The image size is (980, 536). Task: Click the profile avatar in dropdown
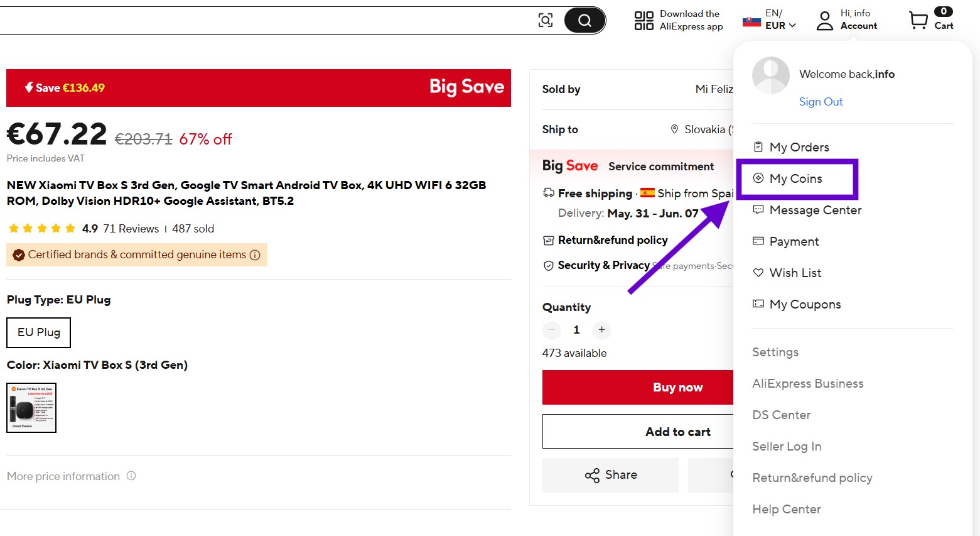click(x=770, y=75)
